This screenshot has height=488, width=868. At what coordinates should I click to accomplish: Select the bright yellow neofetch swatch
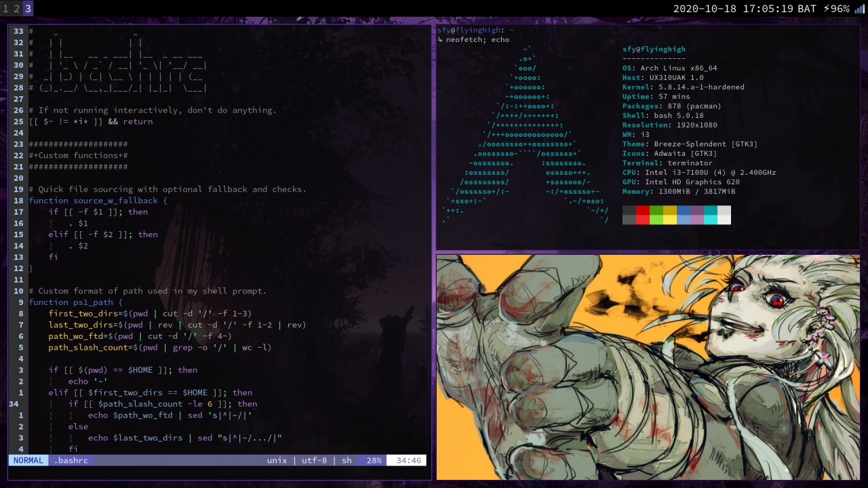point(670,220)
